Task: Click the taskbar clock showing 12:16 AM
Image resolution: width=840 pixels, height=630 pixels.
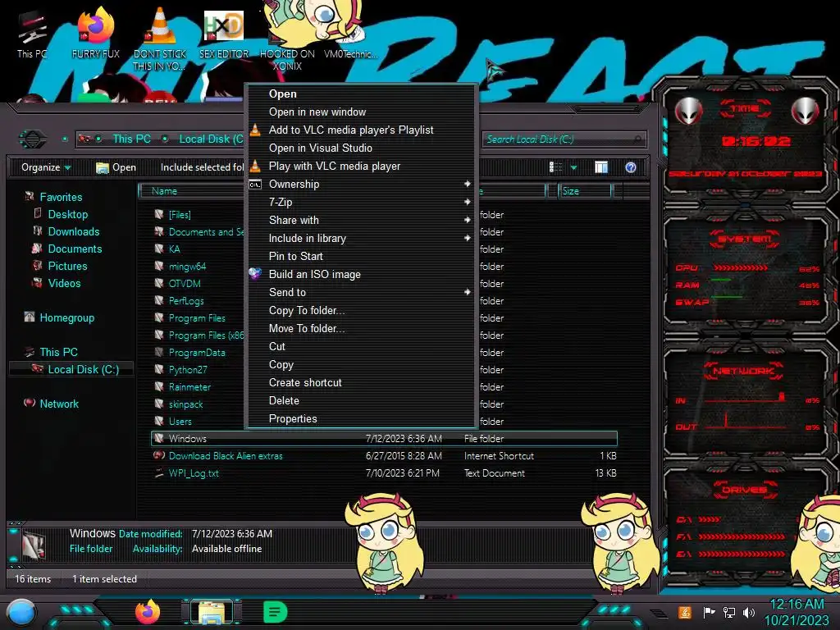Action: click(x=797, y=604)
